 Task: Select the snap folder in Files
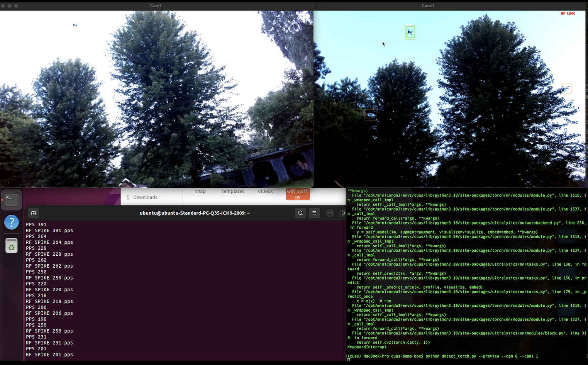pyautogui.click(x=200, y=192)
